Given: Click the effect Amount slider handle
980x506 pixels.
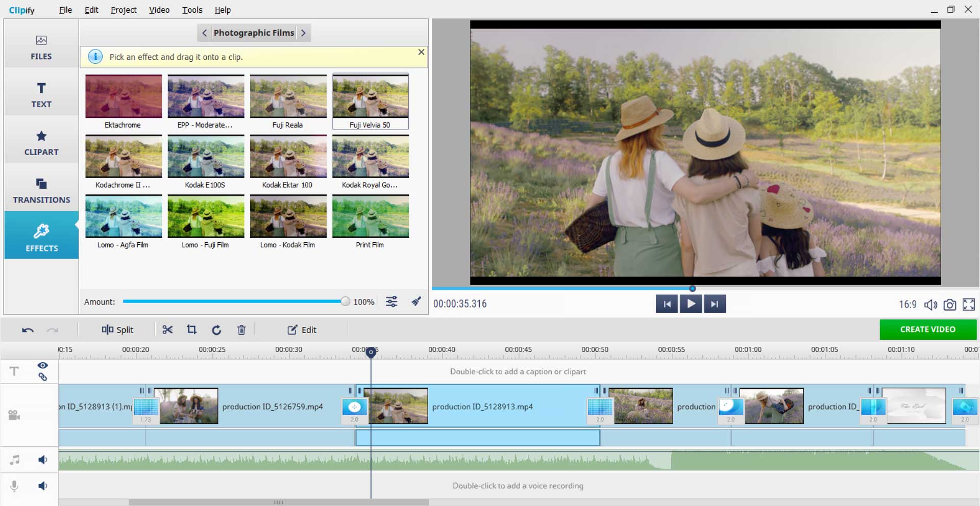Looking at the screenshot, I should [346, 301].
